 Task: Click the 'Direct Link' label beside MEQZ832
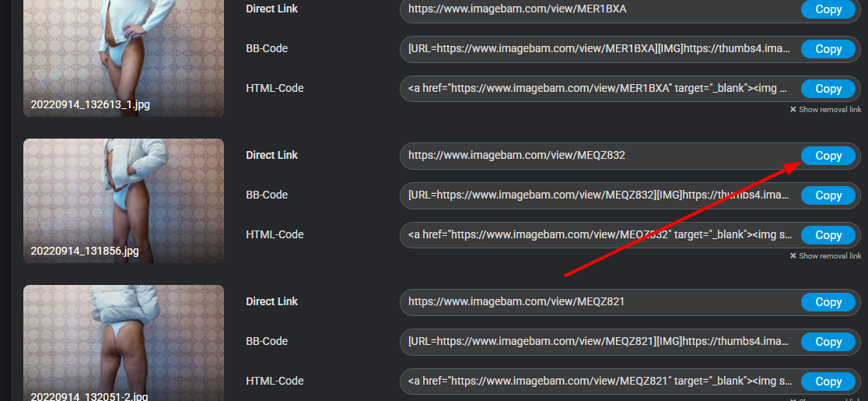point(271,156)
